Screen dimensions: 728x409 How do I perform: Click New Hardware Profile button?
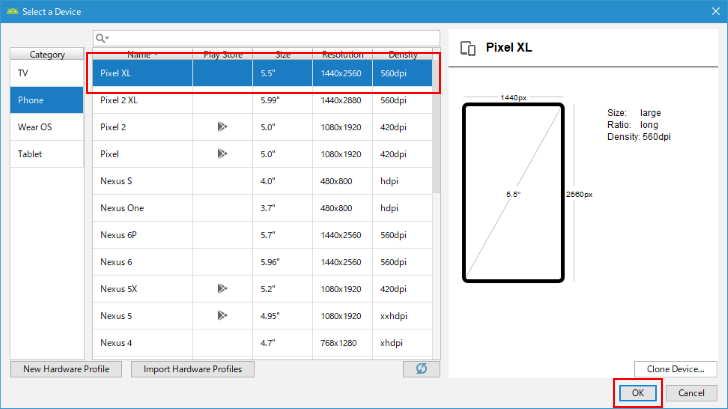click(x=66, y=369)
